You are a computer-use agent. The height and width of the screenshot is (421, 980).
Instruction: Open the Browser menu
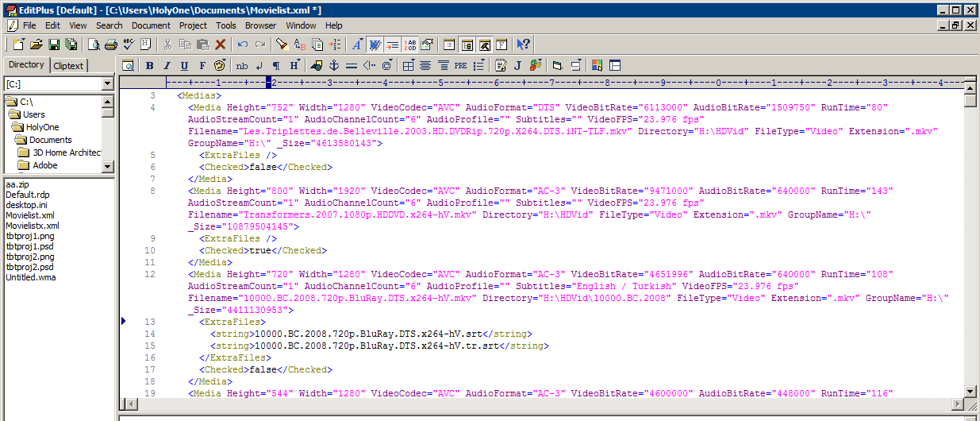click(x=260, y=25)
